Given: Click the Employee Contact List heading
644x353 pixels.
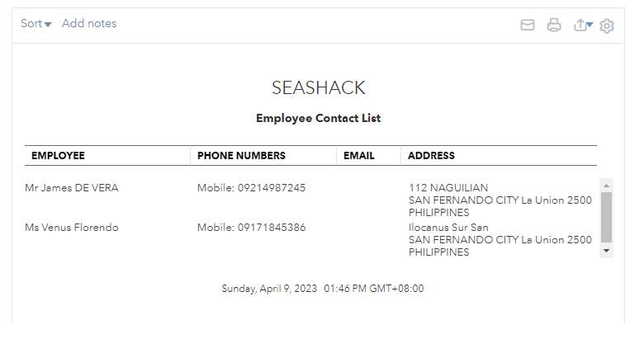Looking at the screenshot, I should coord(319,118).
